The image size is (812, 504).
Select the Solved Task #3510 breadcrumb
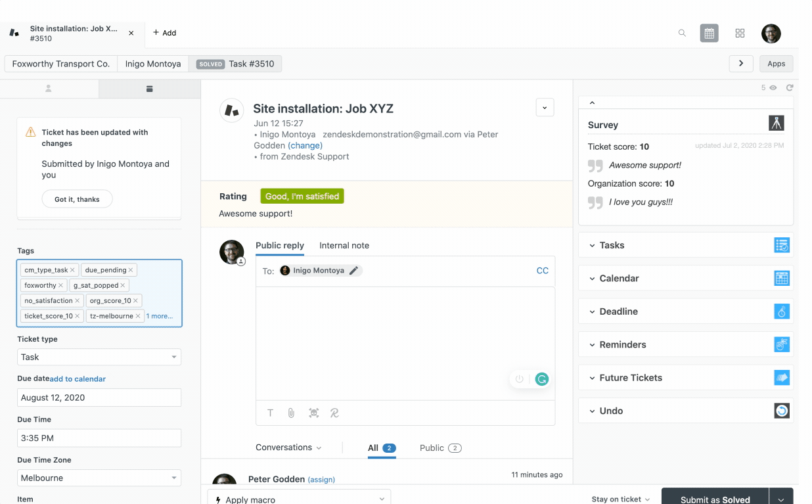tap(235, 64)
